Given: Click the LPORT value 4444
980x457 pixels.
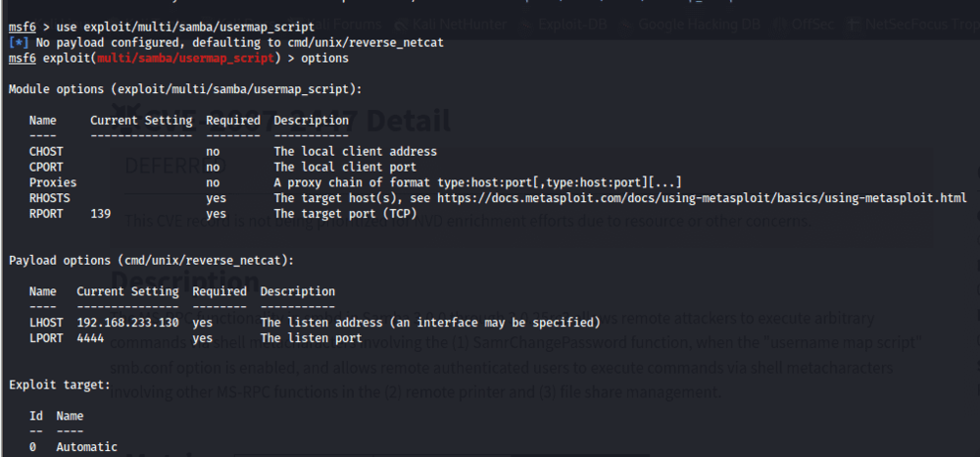Looking at the screenshot, I should tap(90, 338).
